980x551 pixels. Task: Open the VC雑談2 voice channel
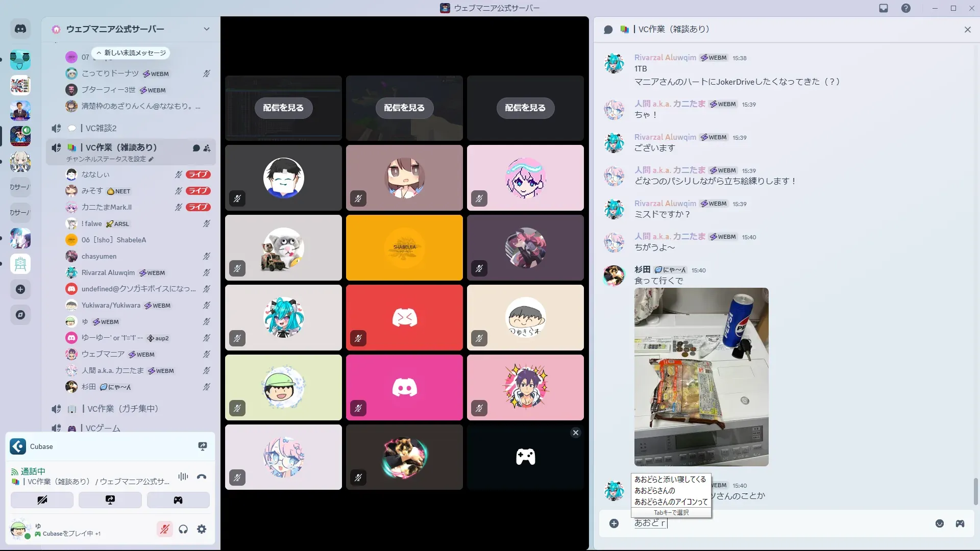pos(101,128)
